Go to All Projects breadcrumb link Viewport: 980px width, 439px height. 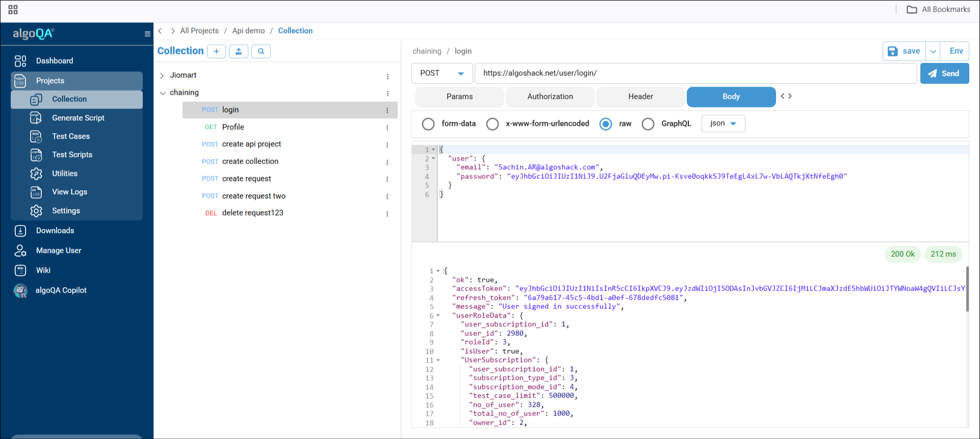(199, 31)
